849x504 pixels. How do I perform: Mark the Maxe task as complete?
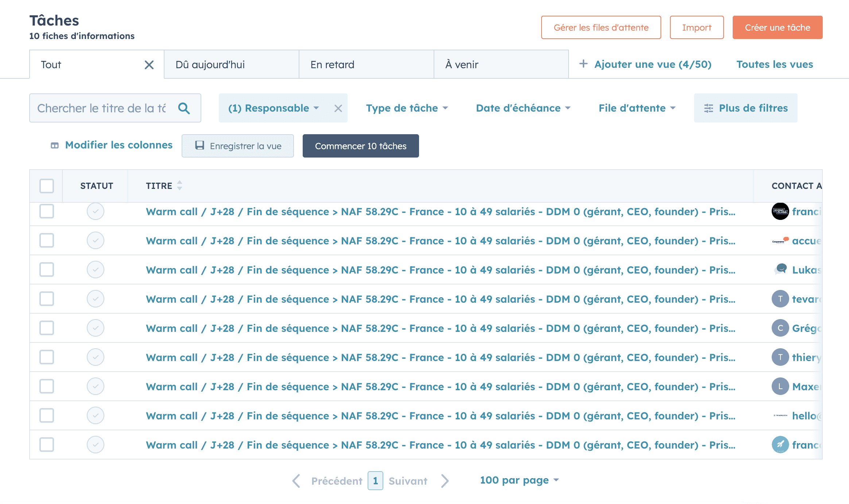[96, 386]
